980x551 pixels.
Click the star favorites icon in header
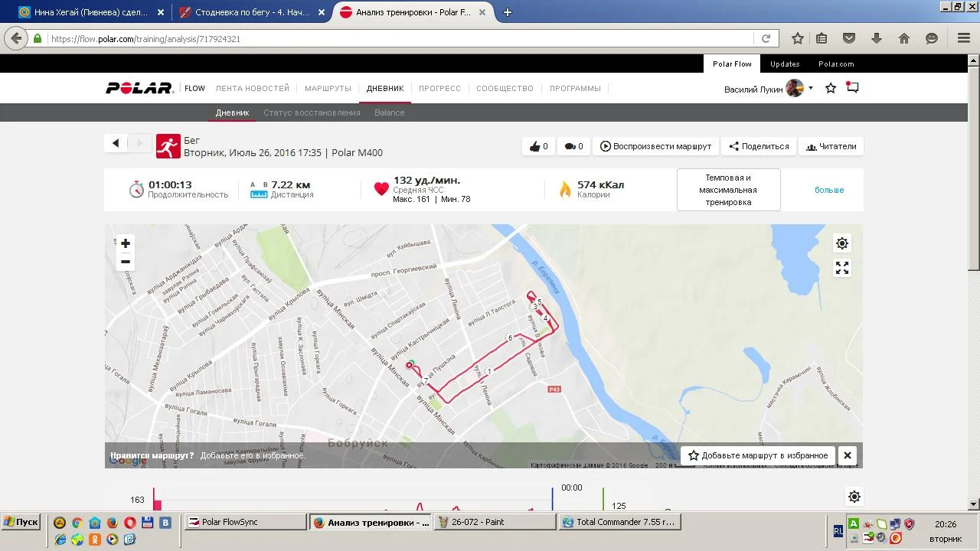point(831,88)
